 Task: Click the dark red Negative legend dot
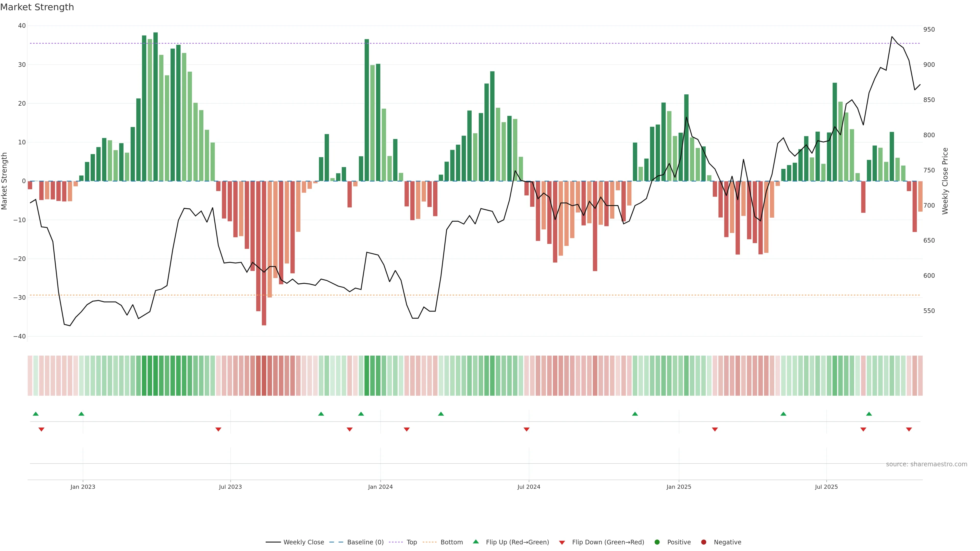click(x=703, y=542)
